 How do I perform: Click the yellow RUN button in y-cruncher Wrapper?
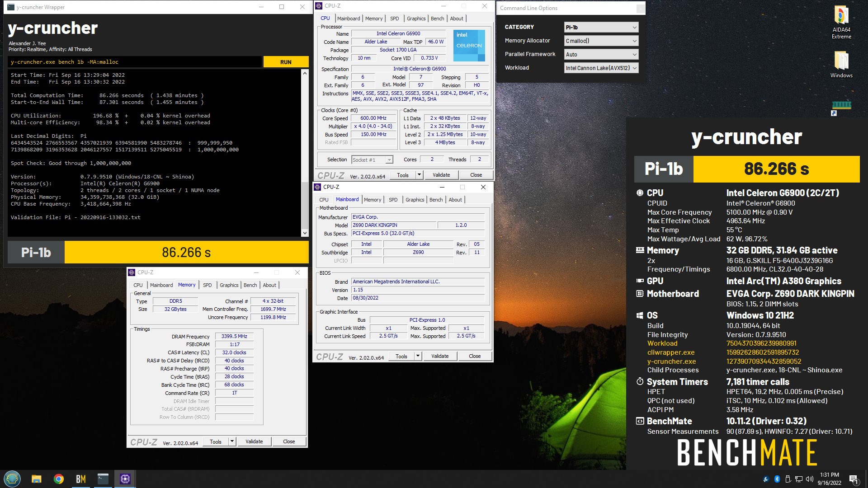coord(286,62)
